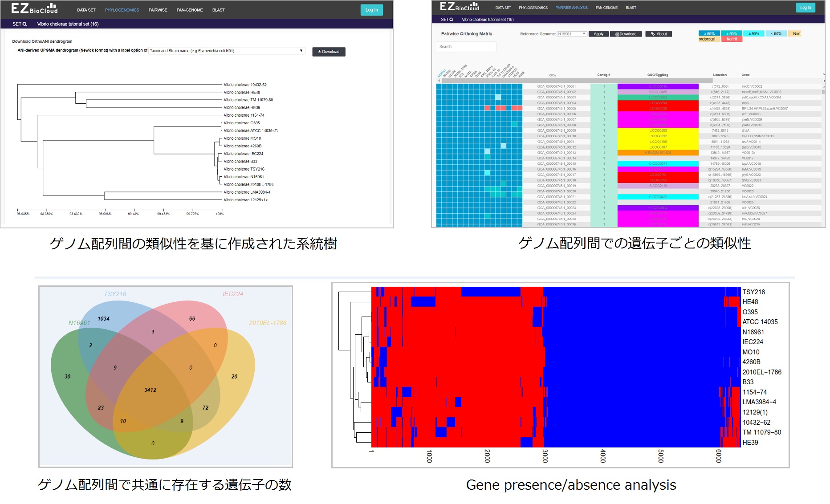Open the BLAST menu in pairwise panel
Screen dimensions: 830x504
pos(631,8)
